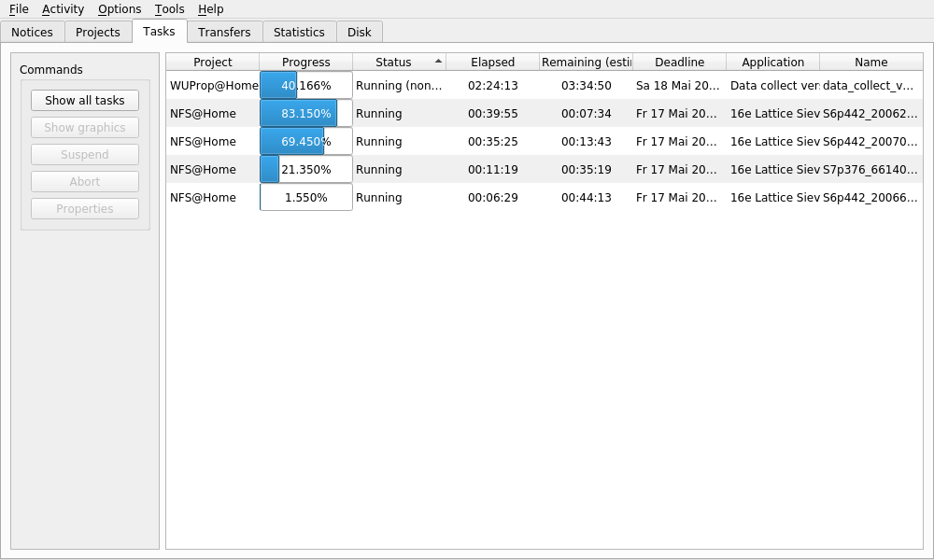Switch to the Statistics tab

299,32
